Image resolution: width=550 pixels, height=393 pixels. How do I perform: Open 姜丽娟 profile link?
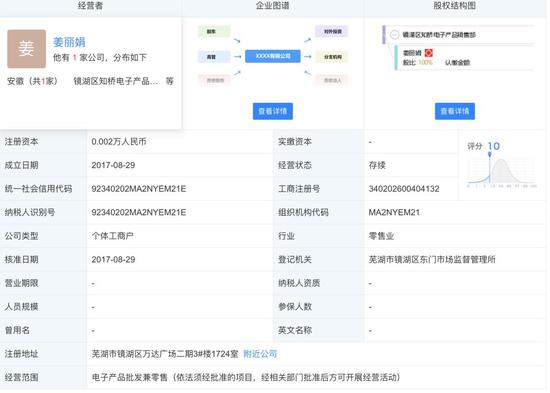[69, 42]
